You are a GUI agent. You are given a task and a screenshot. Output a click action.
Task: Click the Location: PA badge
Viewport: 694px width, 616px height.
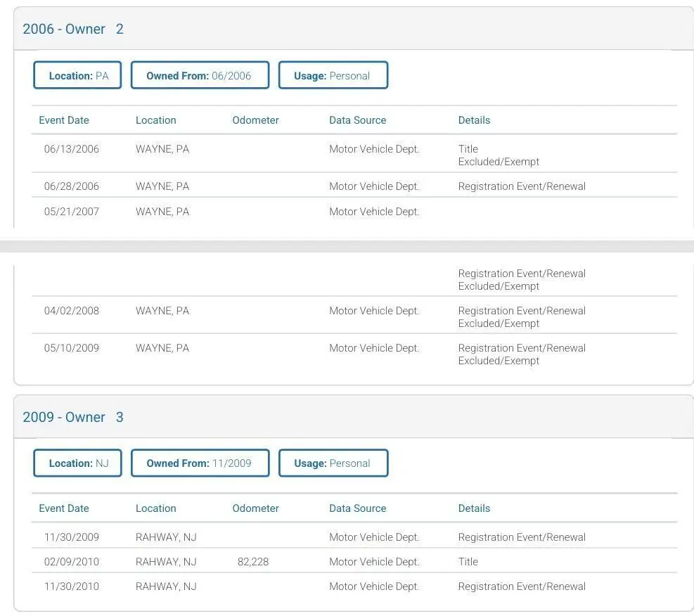point(78,76)
